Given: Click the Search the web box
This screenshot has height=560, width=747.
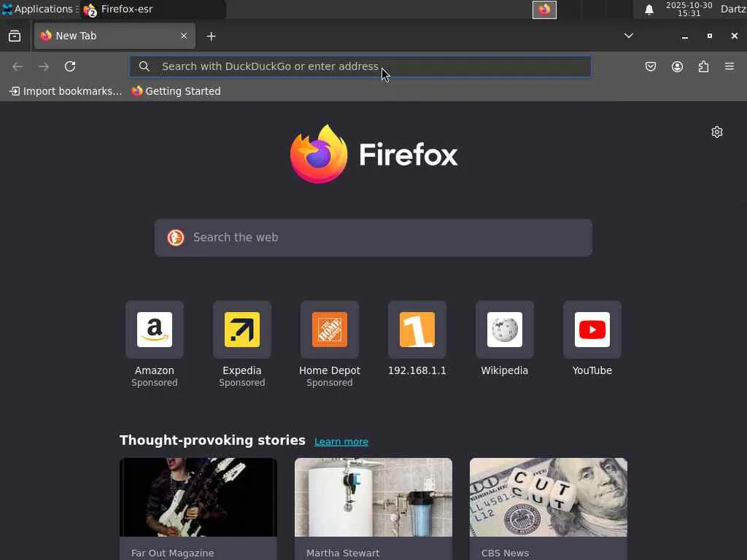Looking at the screenshot, I should (x=373, y=238).
